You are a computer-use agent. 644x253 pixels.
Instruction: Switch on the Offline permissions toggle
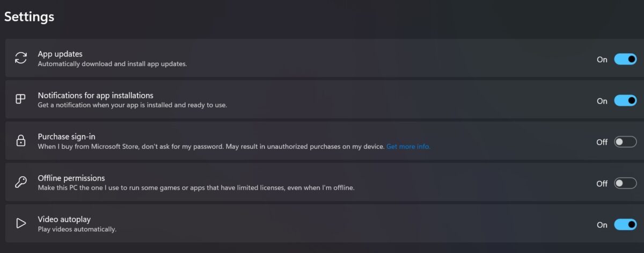tap(625, 183)
